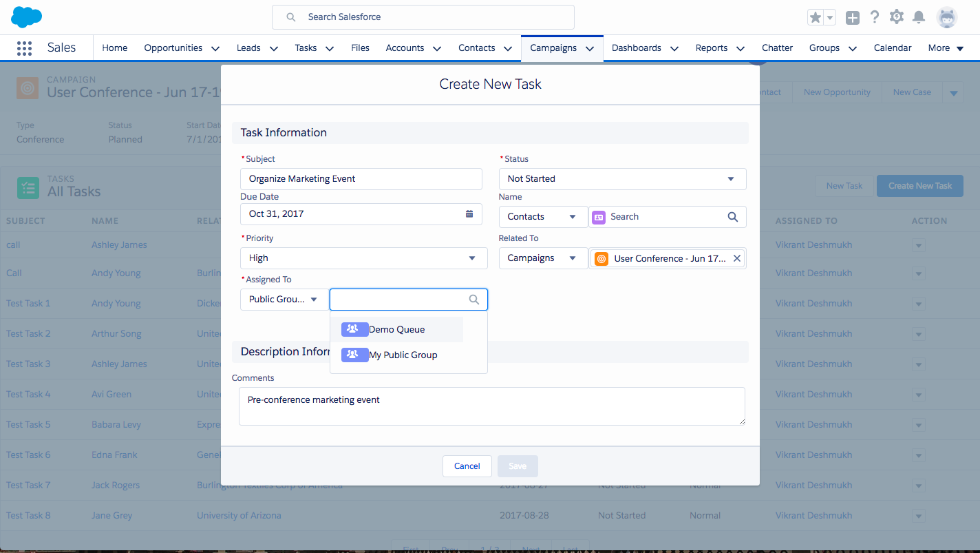Image resolution: width=980 pixels, height=553 pixels.
Task: Choose My Public Group from the list
Action: tap(403, 355)
